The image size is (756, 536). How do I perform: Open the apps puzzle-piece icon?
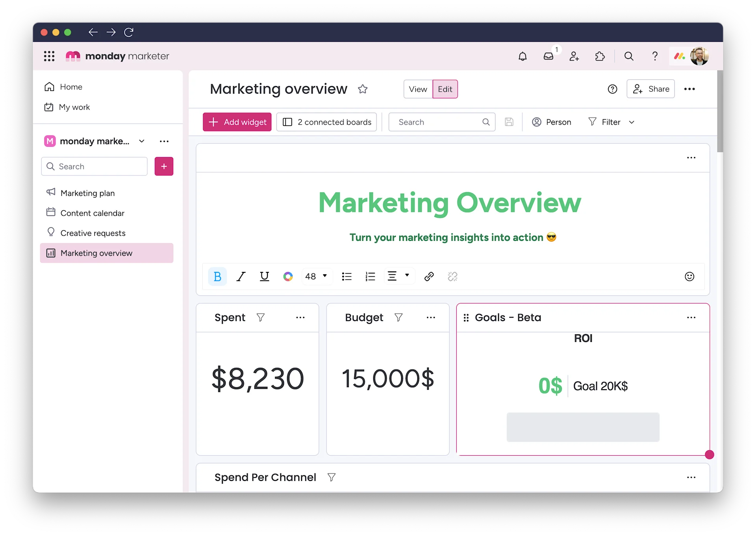(x=600, y=56)
